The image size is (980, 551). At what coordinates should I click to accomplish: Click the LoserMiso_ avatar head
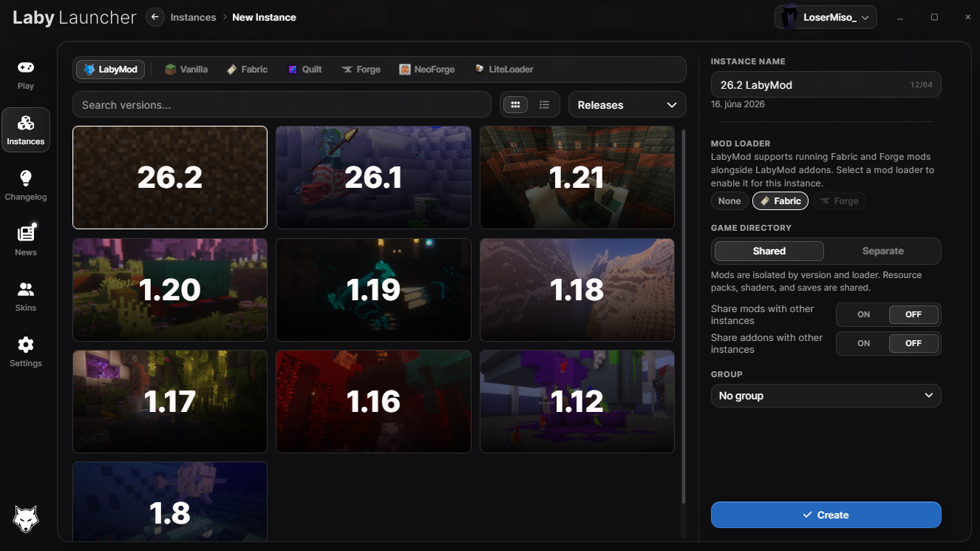click(x=791, y=17)
